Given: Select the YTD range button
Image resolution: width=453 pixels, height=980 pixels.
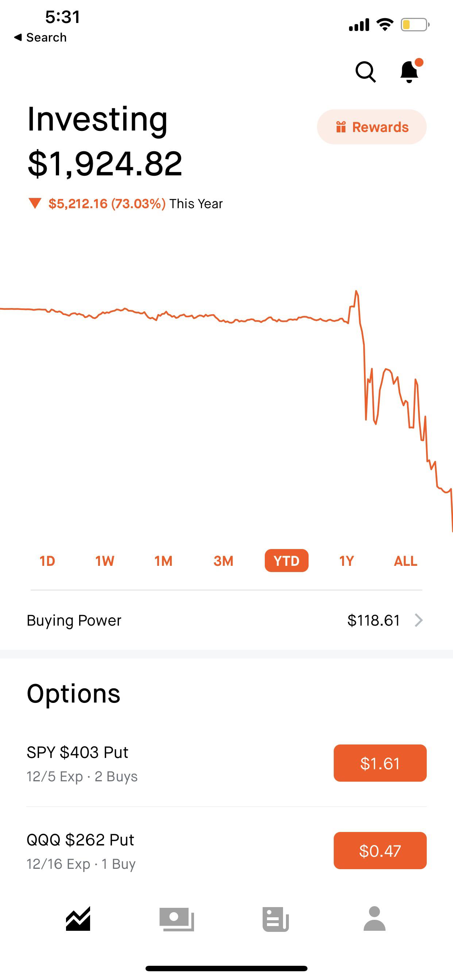Looking at the screenshot, I should pos(287,561).
